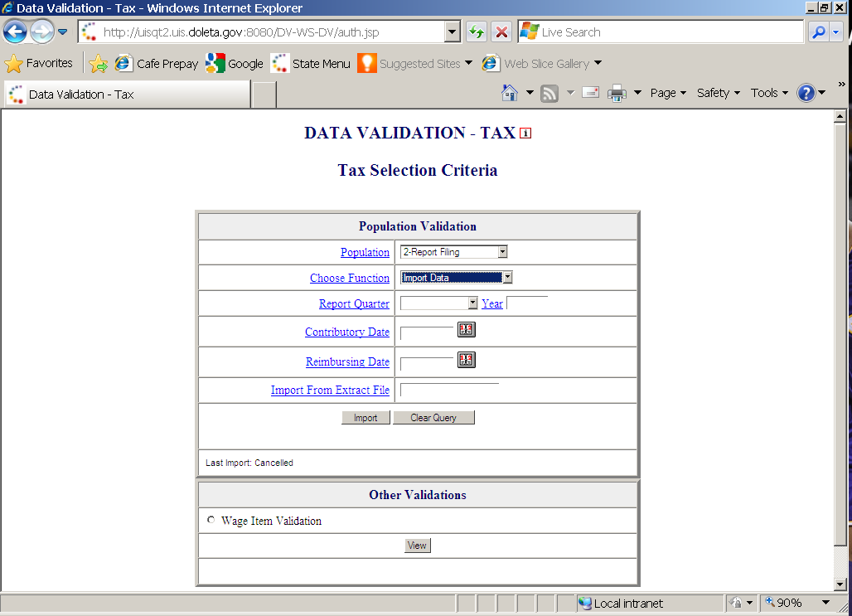
Task: Click the search magnifier icon
Action: [x=818, y=32]
